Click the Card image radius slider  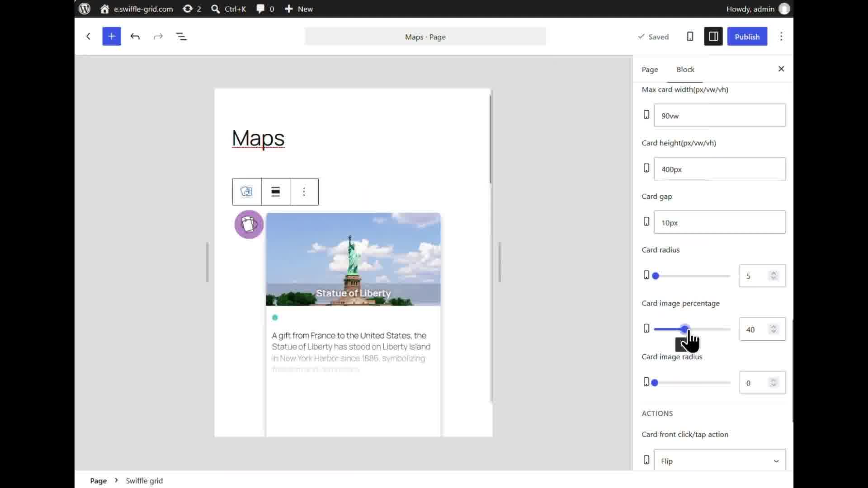[692, 383]
